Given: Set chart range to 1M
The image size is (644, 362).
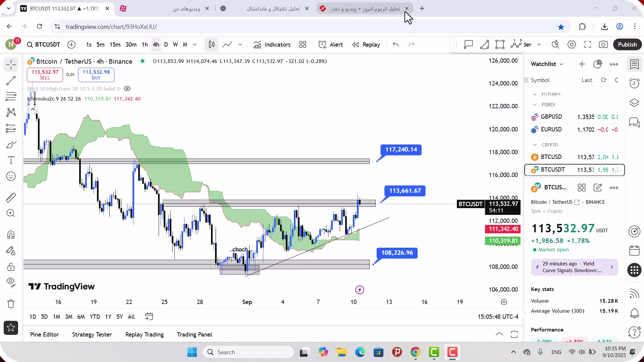Looking at the screenshot, I should pos(56,317).
